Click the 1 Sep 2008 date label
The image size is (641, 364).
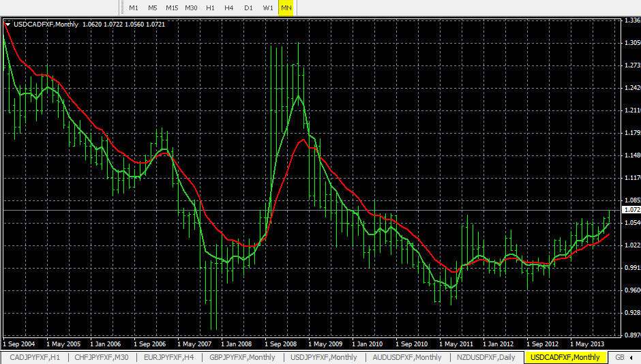(281, 344)
